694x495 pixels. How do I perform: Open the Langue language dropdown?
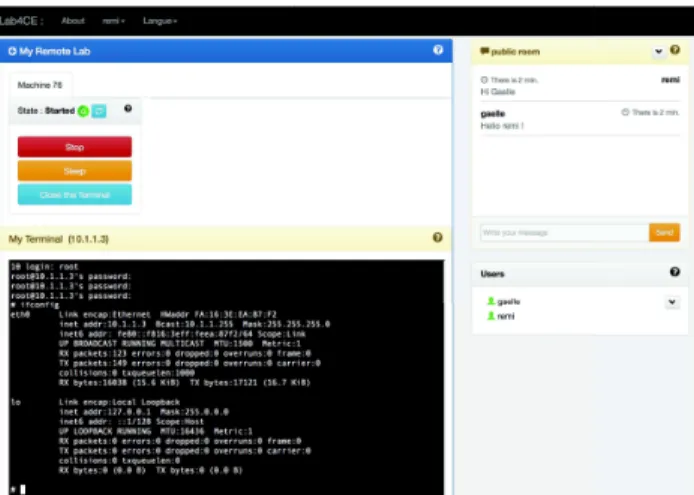(x=160, y=21)
